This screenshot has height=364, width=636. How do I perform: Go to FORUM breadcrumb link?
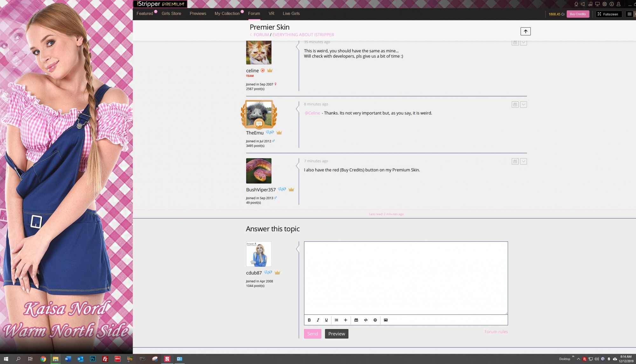261,35
